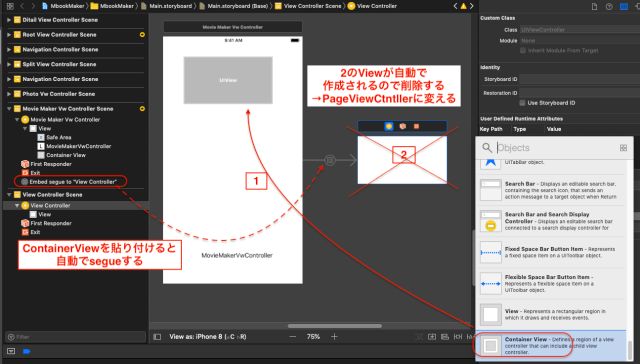Click Movie Maker Vw Controller Scene warning badge
640x364 pixels.
tap(142, 109)
